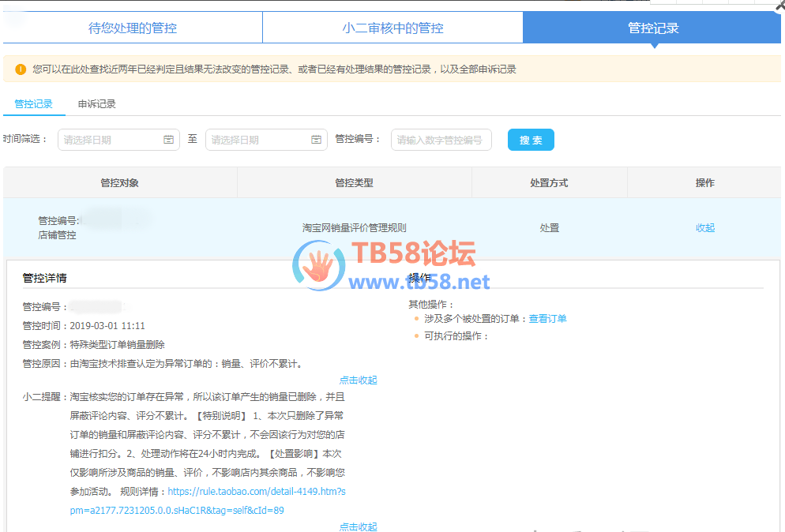Select the 管控记录 sub-tab
Viewport: 785px width, 532px height.
(33, 104)
